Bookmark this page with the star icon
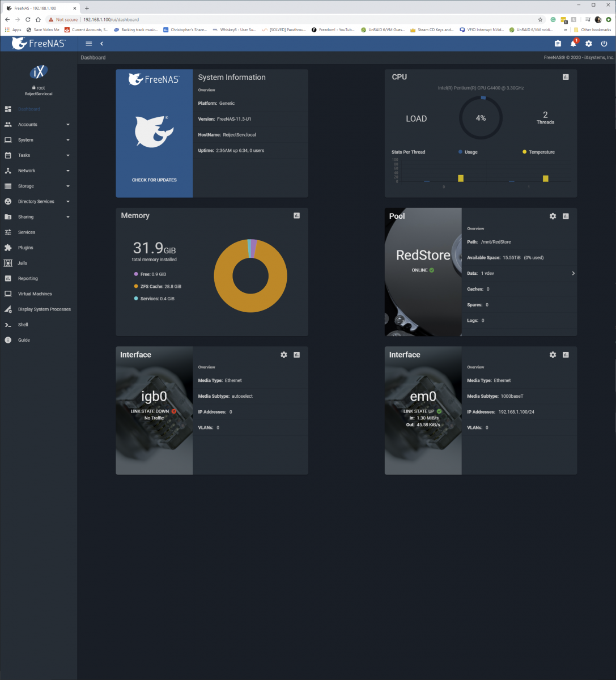Image resolution: width=616 pixels, height=680 pixels. pos(540,19)
